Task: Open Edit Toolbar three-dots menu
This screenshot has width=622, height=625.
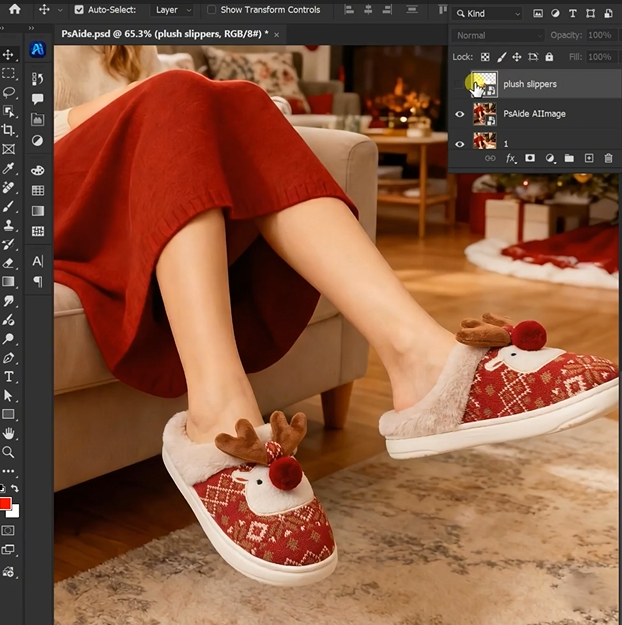Action: [8, 471]
